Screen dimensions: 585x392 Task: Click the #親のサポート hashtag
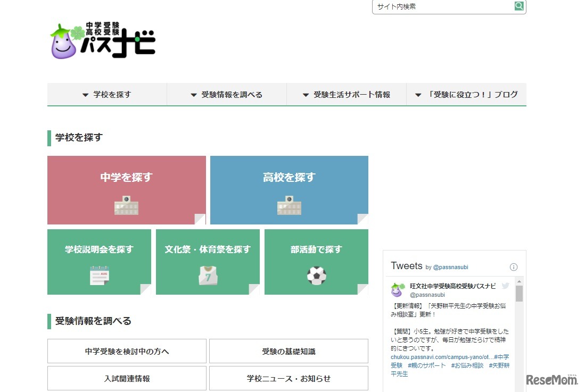click(426, 365)
